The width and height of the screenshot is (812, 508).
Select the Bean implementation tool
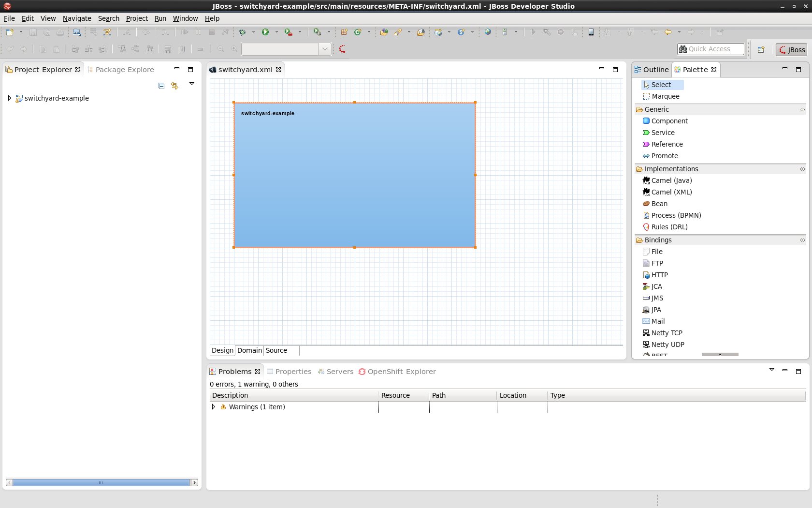[655, 204]
